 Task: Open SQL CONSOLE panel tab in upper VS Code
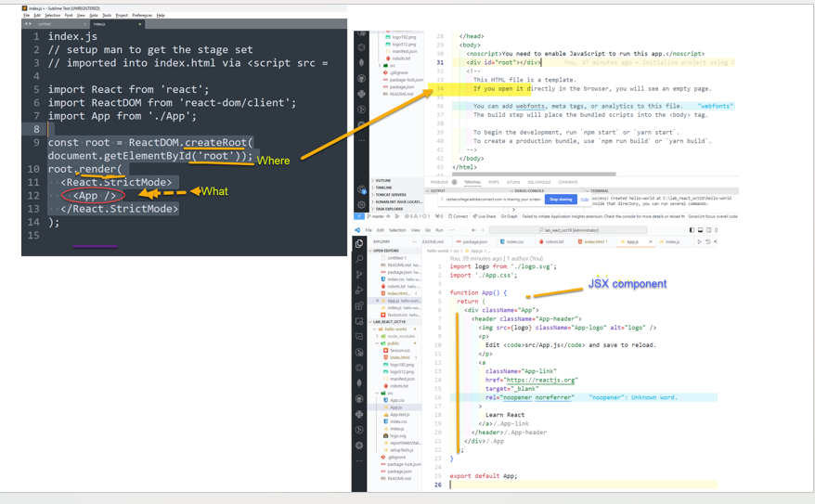[539, 182]
